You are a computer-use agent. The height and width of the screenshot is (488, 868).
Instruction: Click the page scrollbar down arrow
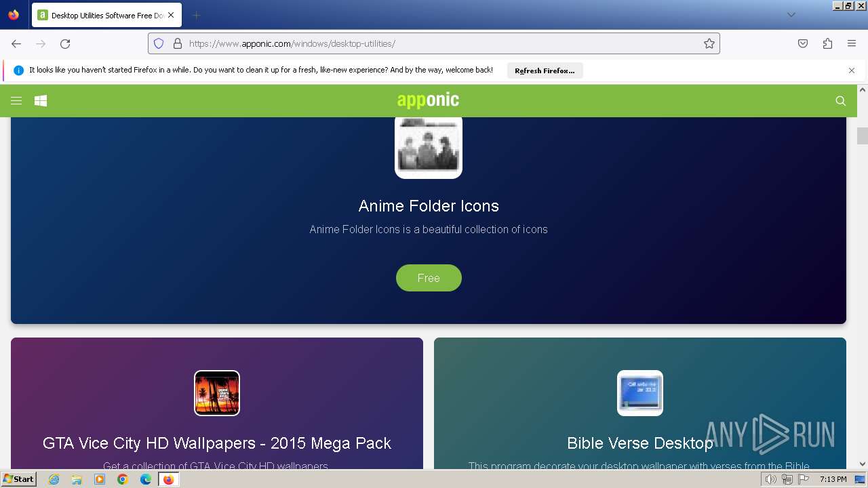(863, 464)
